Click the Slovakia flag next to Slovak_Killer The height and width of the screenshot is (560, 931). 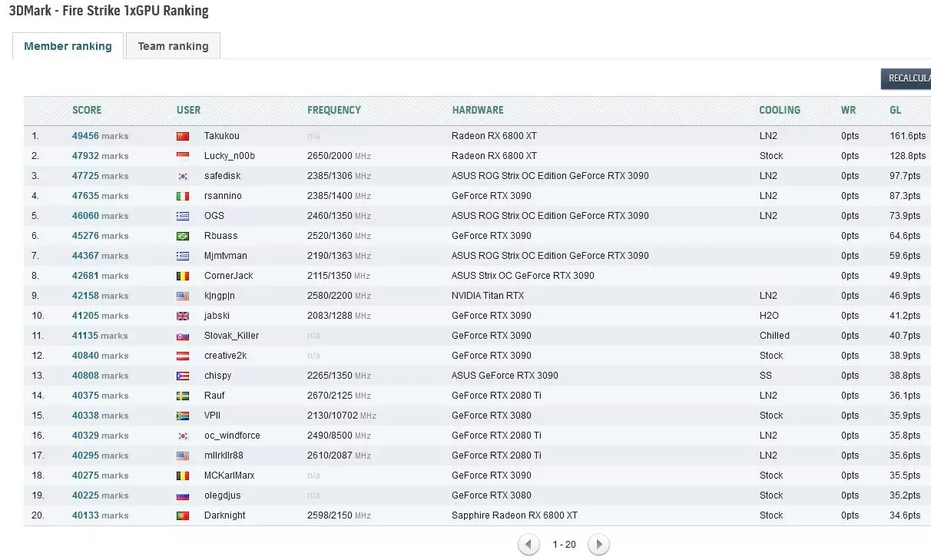182,336
